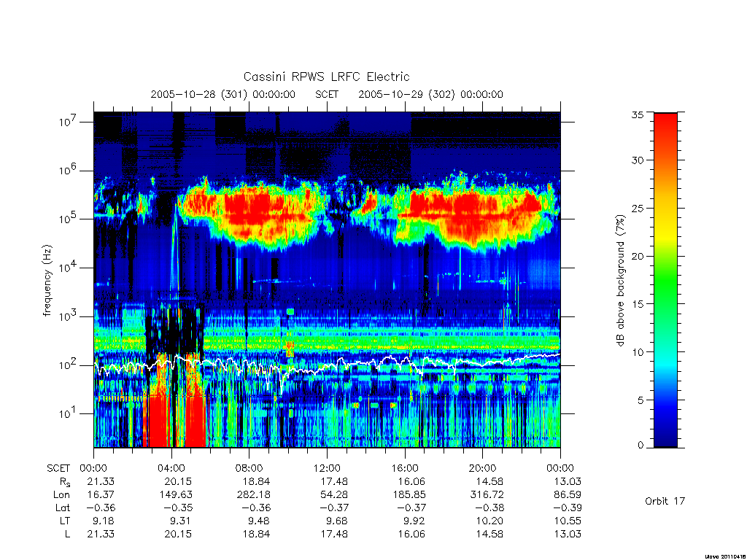Click the '08:00' time axis label
This screenshot has height=560, width=747.
point(249,468)
